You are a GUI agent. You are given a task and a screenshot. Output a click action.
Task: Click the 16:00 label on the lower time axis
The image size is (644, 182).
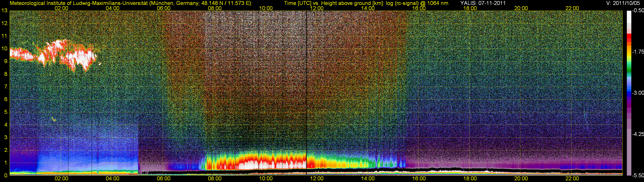(x=419, y=179)
